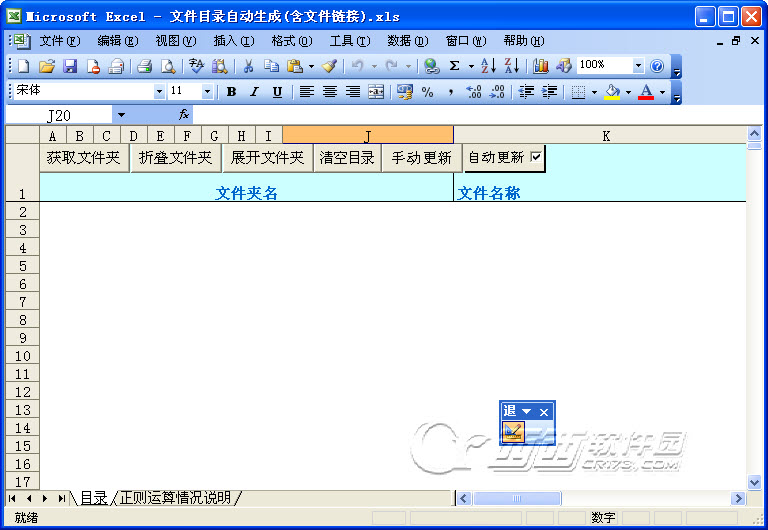Click the Insert Hyperlink globe icon
This screenshot has height=530, width=768.
click(432, 66)
